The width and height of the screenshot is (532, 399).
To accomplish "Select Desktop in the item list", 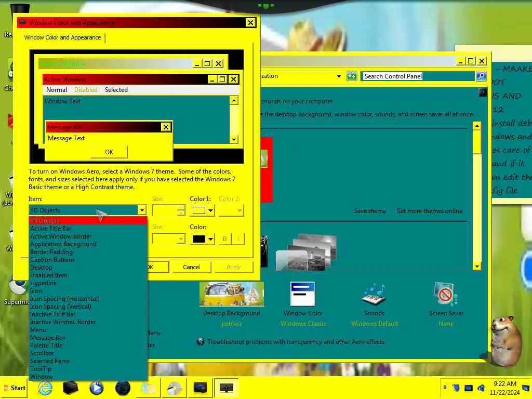I will coord(88,268).
